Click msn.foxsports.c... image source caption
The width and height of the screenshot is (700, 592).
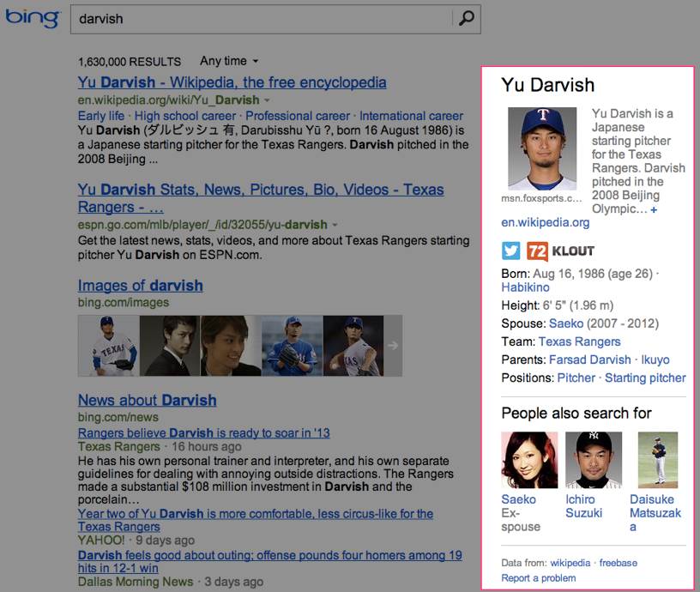[541, 198]
